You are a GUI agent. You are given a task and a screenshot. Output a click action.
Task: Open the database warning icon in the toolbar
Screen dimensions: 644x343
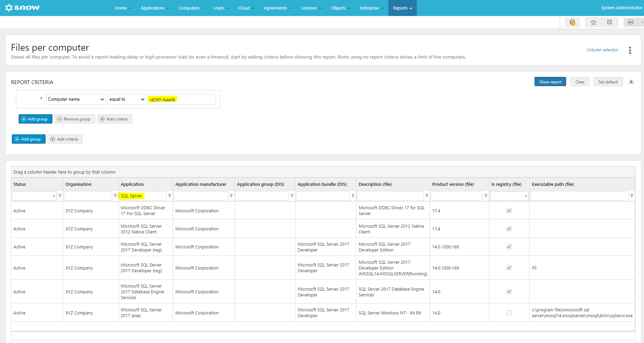point(573,22)
